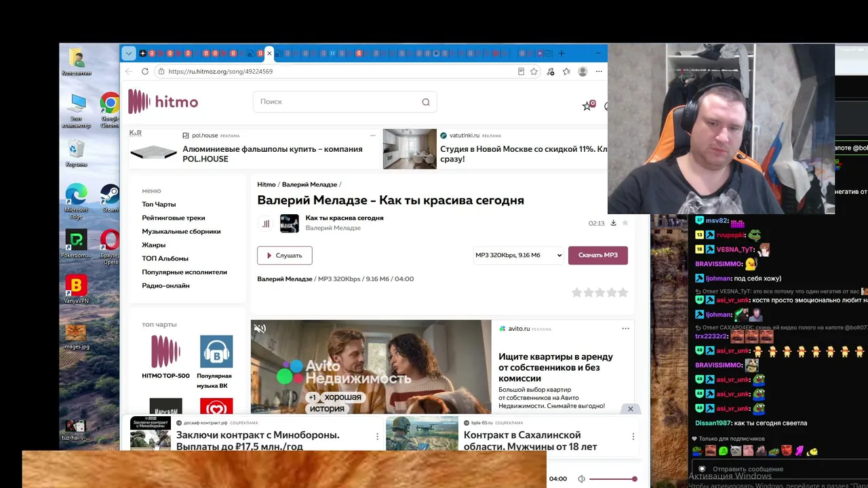This screenshot has height=488, width=868.
Task: Open the browser settings and more menu
Action: pyautogui.click(x=599, y=71)
